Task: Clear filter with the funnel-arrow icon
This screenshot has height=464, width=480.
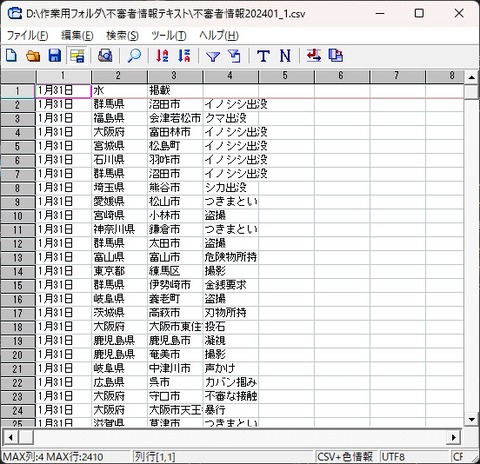Action: (234, 56)
